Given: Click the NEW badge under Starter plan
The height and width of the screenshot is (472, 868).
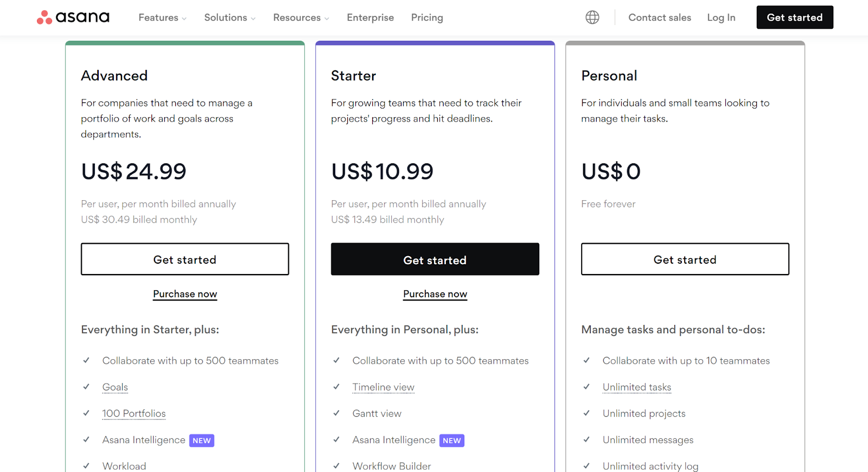Looking at the screenshot, I should coord(452,441).
